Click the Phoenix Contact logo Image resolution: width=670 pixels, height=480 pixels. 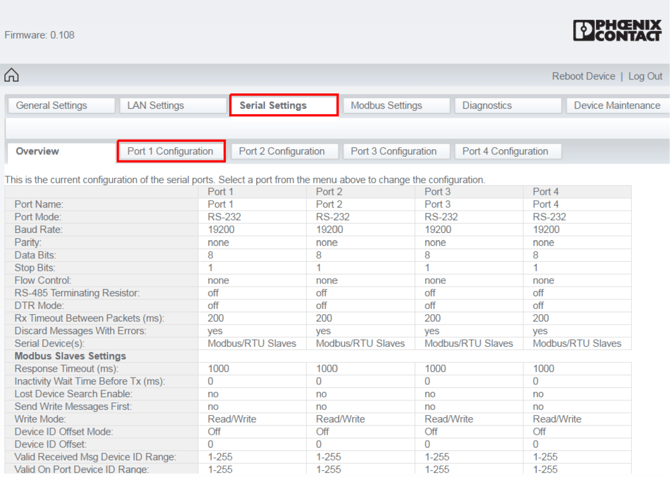[x=616, y=31]
